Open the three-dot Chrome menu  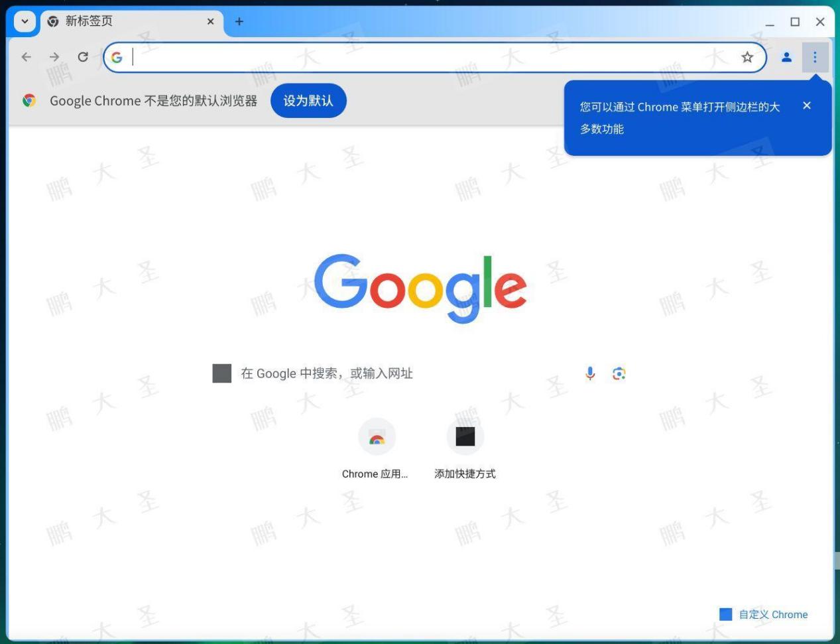[x=815, y=57]
